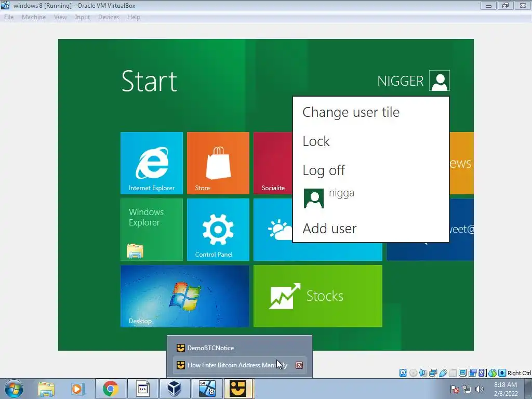Viewport: 532px width, 399px height.
Task: Open the red Socialite tile
Action: tap(273, 163)
